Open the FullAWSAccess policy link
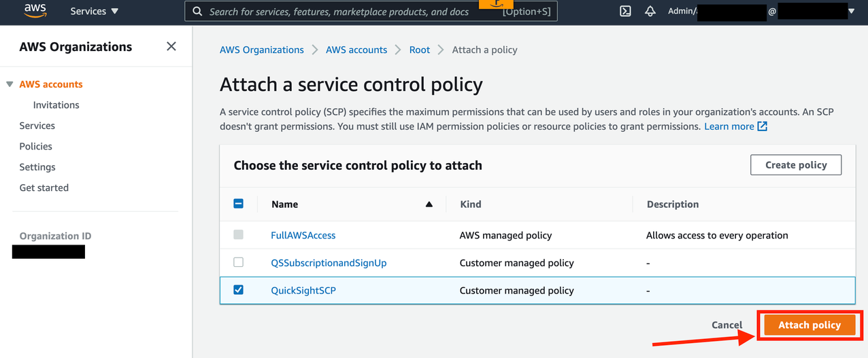The height and width of the screenshot is (358, 868). pos(303,235)
